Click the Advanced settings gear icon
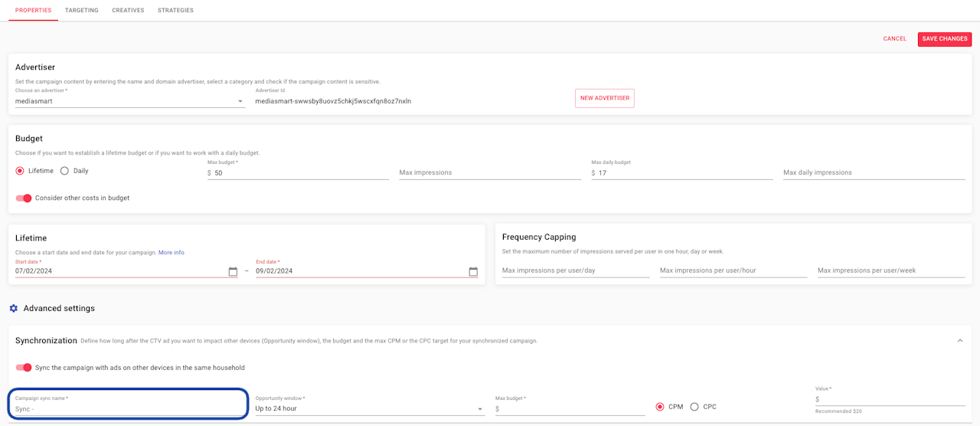Screen dimensions: 980x426 pos(13,308)
